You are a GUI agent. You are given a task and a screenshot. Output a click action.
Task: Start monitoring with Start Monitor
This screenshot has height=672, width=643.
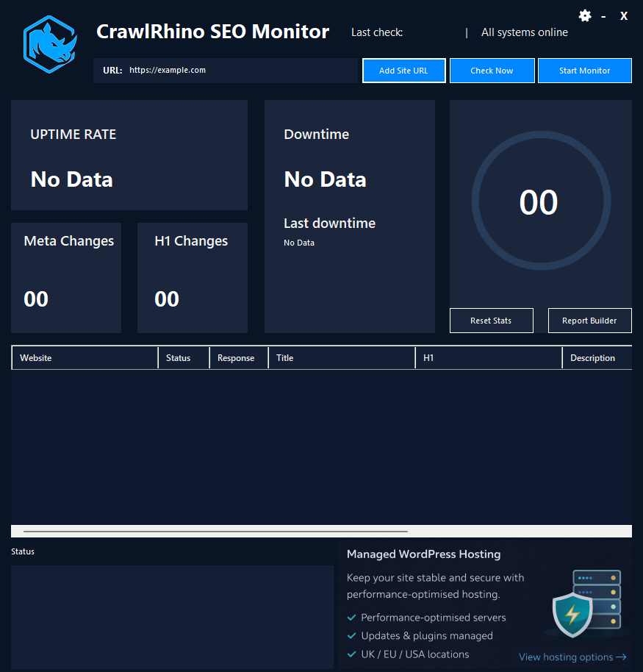(x=584, y=70)
